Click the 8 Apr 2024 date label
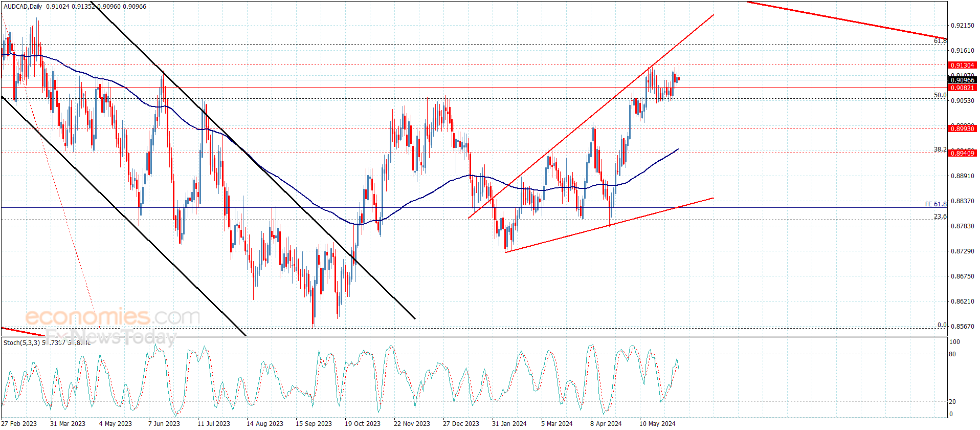The height and width of the screenshot is (430, 980). [x=606, y=423]
